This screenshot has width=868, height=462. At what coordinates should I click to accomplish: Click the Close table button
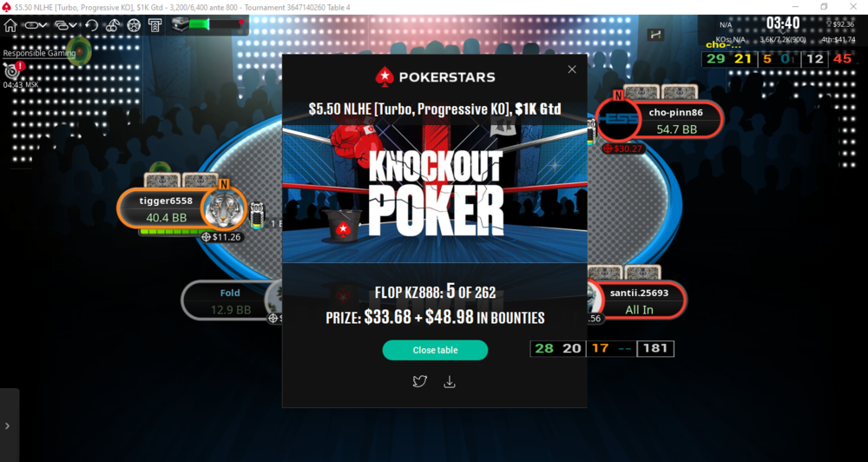(435, 350)
